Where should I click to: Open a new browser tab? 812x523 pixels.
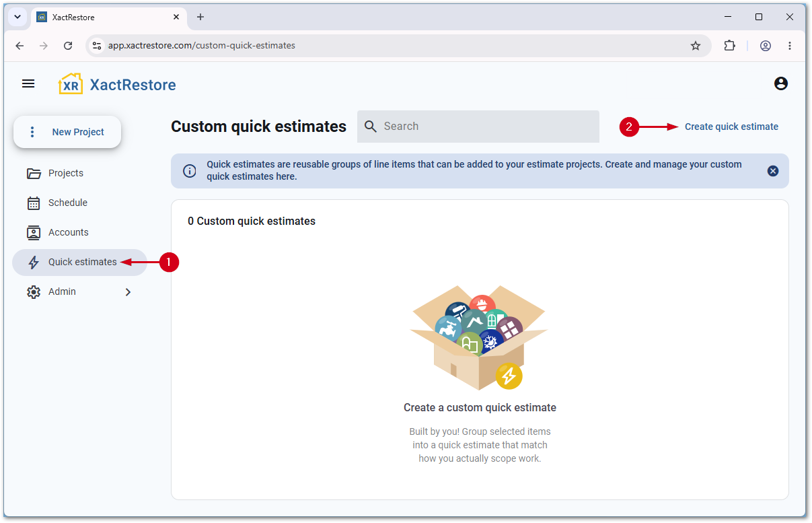[x=200, y=17]
